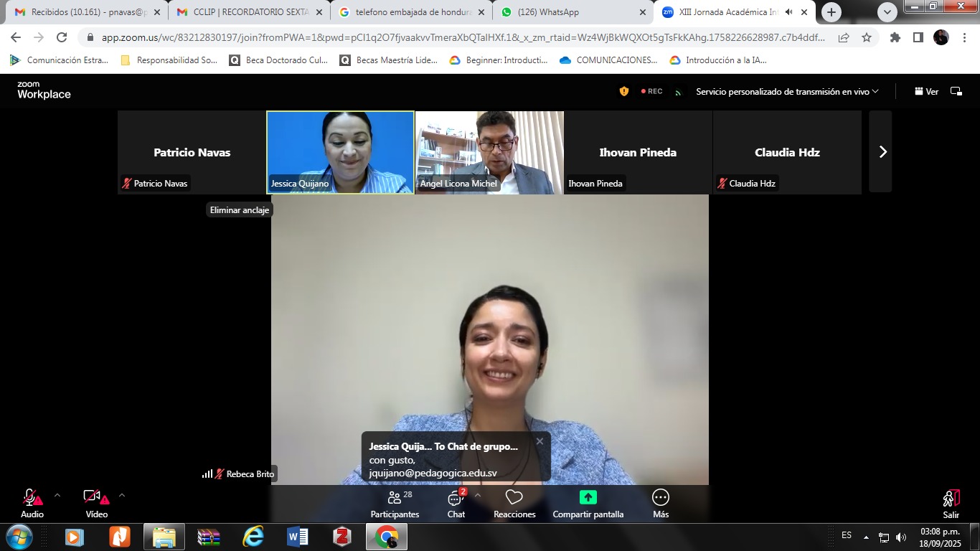Select the Angel Licona Michel video thumbnail
The width and height of the screenshot is (980, 551).
click(x=489, y=152)
